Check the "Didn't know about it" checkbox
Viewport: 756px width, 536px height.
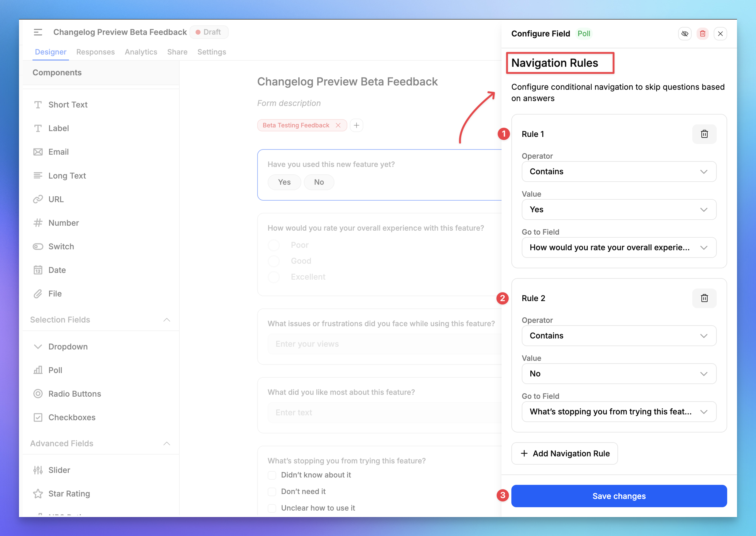[272, 475]
